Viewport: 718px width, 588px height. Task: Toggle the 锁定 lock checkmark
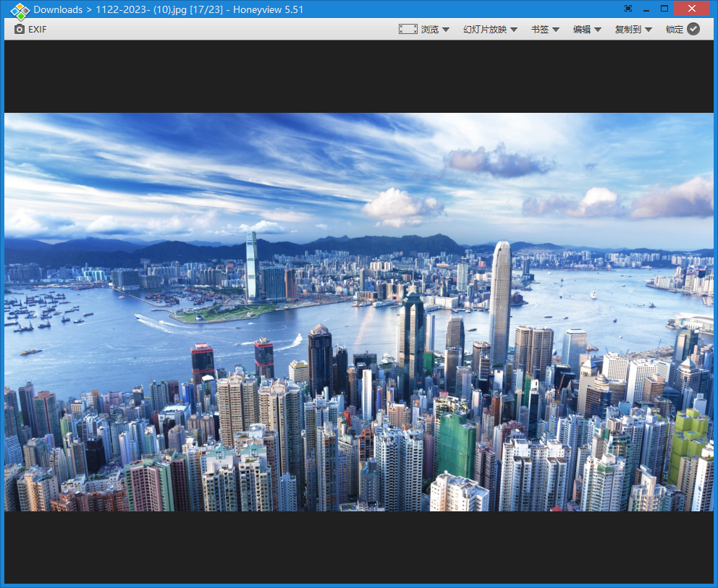(693, 29)
